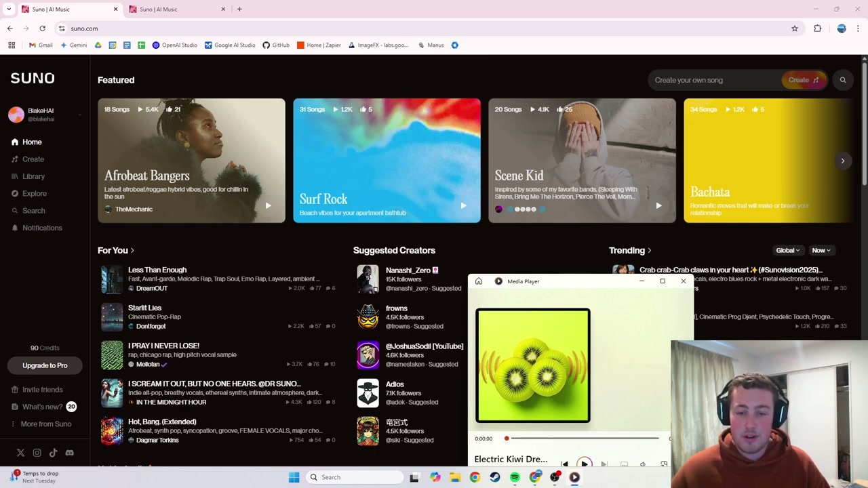Click browser back arrow
This screenshot has width=868, height=488.
pos(9,28)
